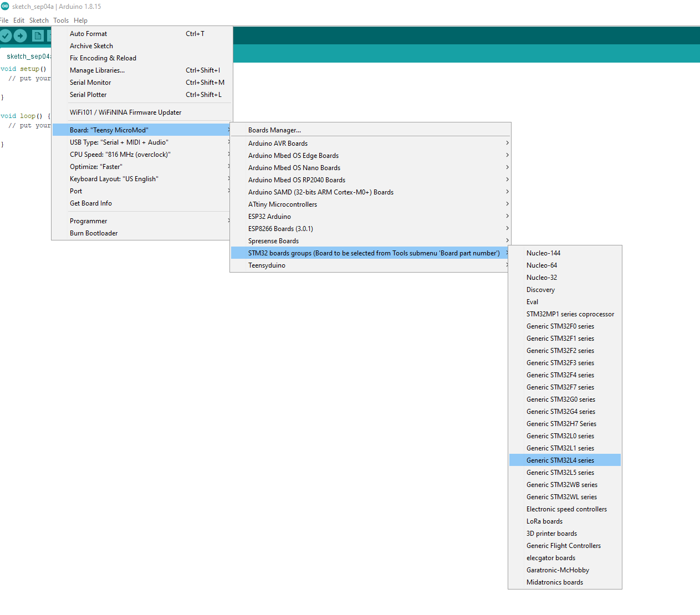The height and width of the screenshot is (615, 700).
Task: Open the Help menu
Action: click(x=80, y=20)
